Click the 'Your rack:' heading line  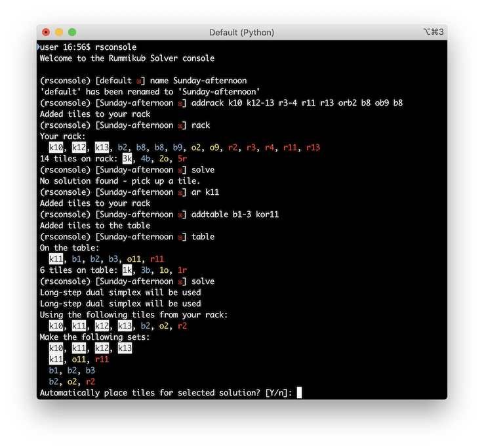63,136
